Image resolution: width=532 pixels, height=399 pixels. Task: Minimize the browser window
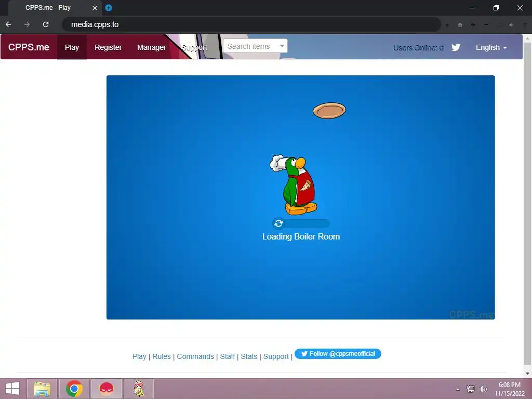click(472, 8)
